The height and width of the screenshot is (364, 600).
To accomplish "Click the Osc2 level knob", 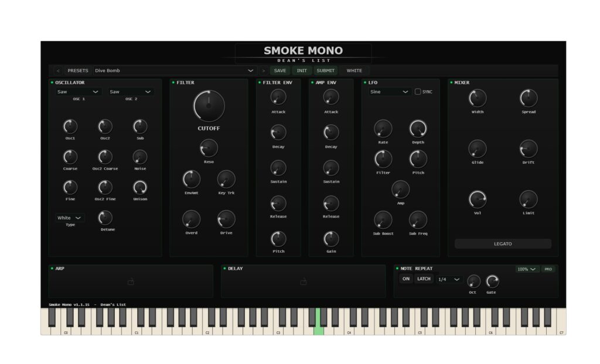I will tap(105, 126).
